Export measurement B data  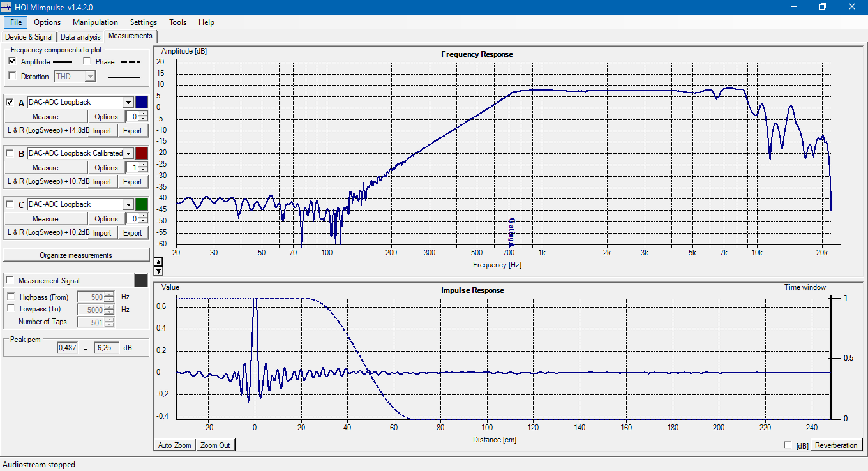coord(133,182)
